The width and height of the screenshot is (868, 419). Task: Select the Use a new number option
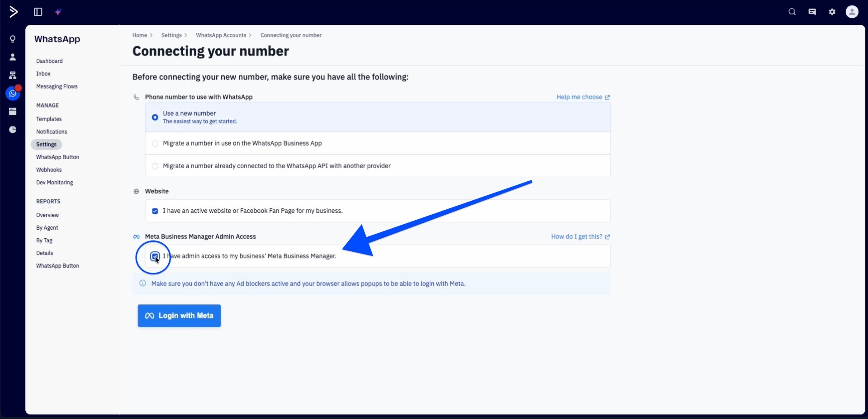coord(378,117)
